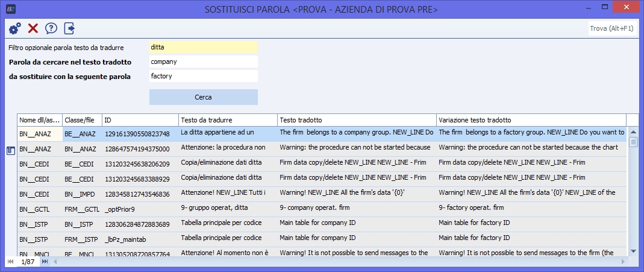
Task: Click 'The firm belongs to a company group' cell
Action: click(x=357, y=133)
